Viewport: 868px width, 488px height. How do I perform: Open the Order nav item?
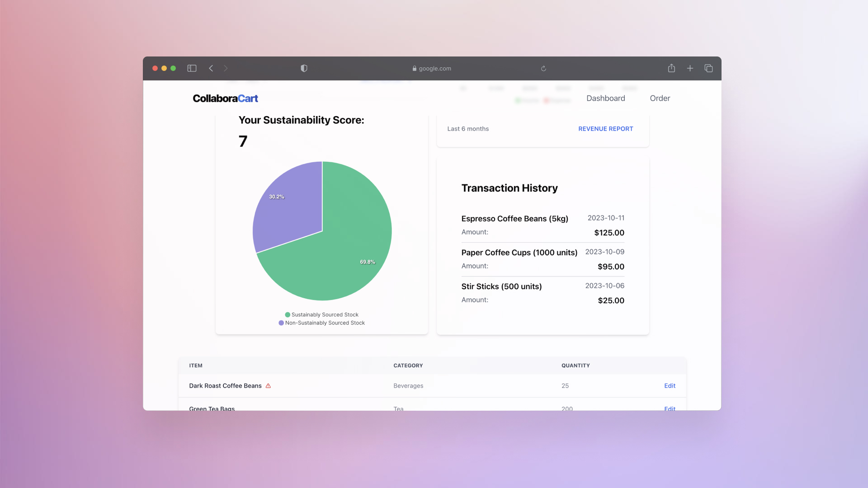tap(660, 98)
